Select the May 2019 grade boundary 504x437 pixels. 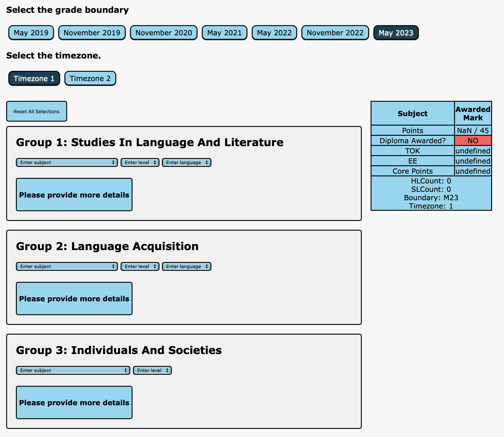30,32
